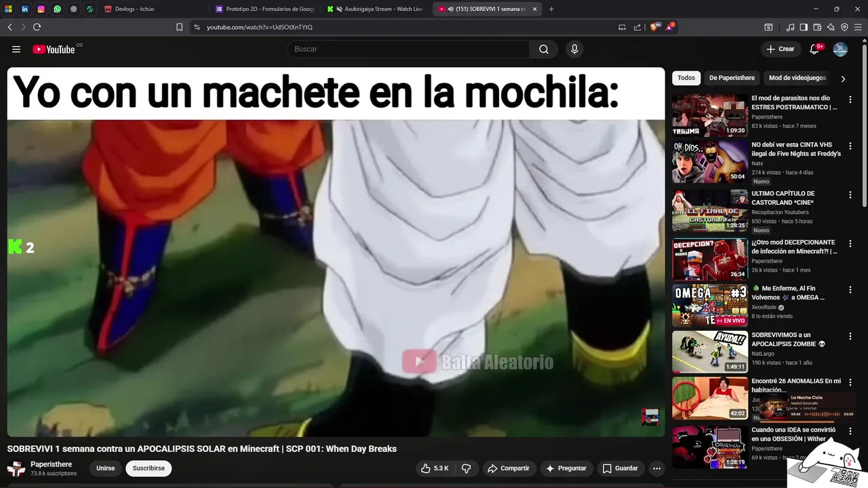Like the video with the thumbs-up button
The height and width of the screenshot is (488, 868).
[434, 468]
